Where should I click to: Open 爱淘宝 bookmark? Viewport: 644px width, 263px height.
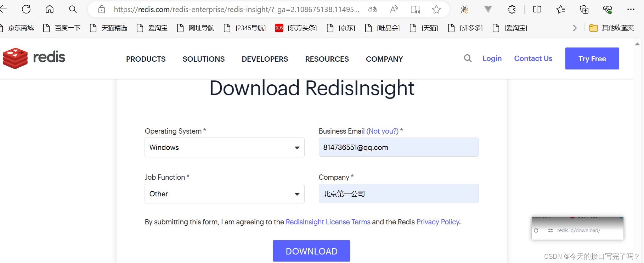point(152,28)
